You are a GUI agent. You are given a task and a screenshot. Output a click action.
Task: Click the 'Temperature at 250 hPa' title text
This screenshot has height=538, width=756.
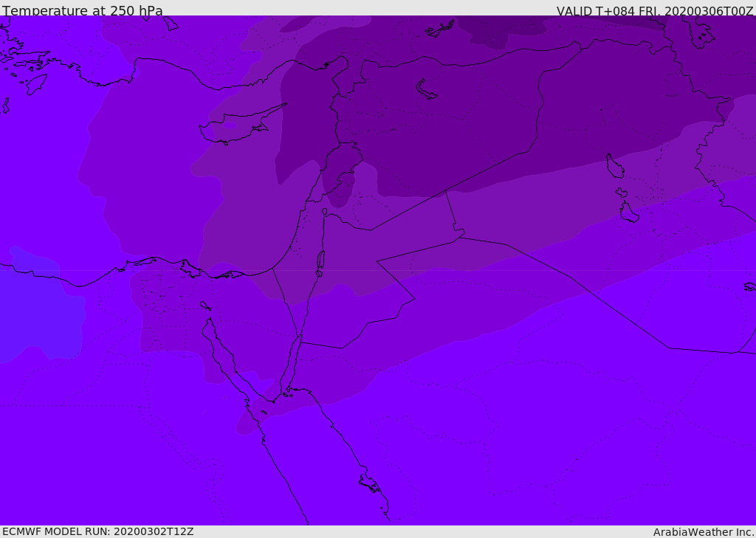point(83,10)
